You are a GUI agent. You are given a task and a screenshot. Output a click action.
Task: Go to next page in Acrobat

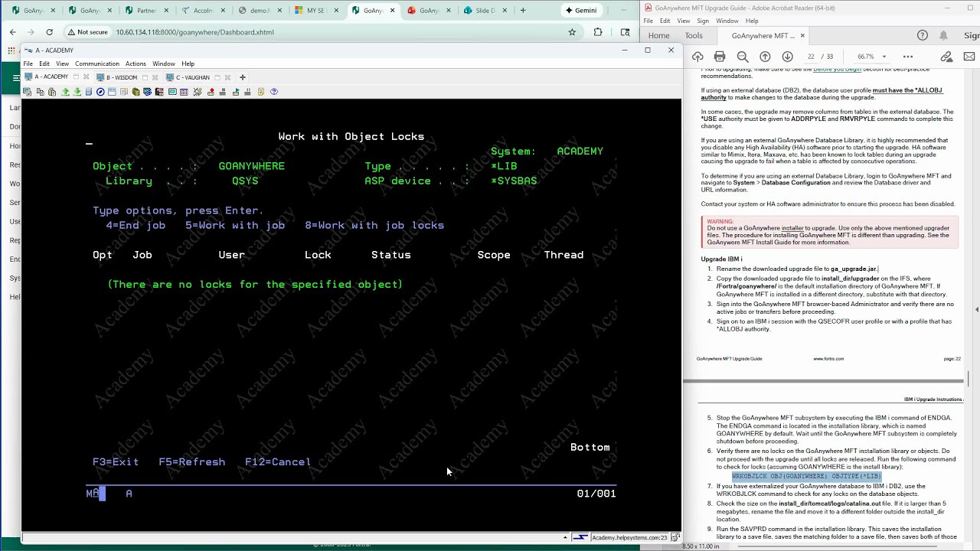pyautogui.click(x=787, y=57)
